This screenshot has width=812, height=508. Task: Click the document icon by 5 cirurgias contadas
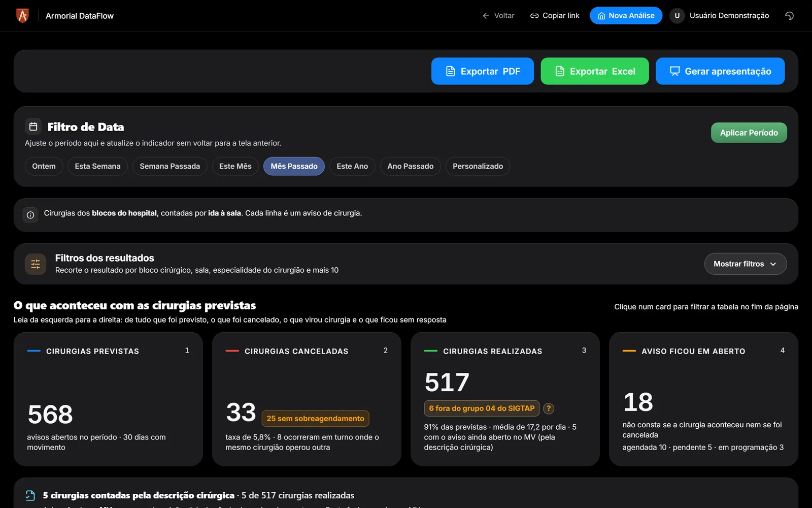pyautogui.click(x=30, y=495)
